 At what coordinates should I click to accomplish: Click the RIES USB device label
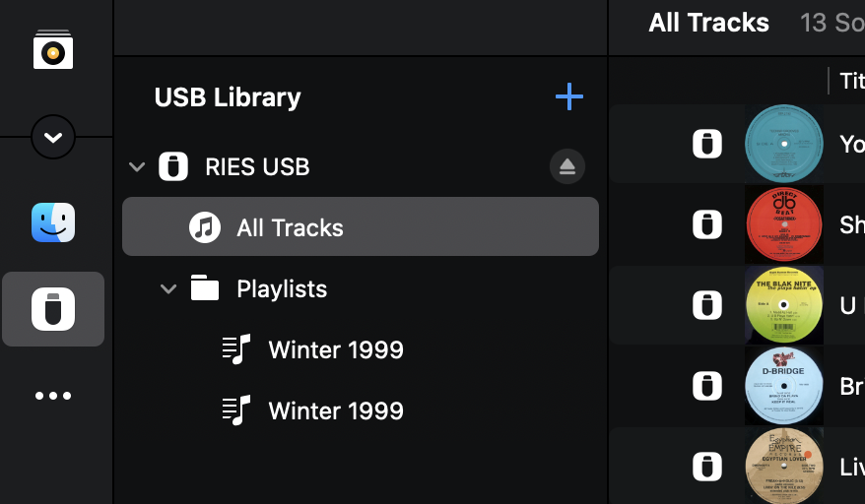pyautogui.click(x=257, y=167)
